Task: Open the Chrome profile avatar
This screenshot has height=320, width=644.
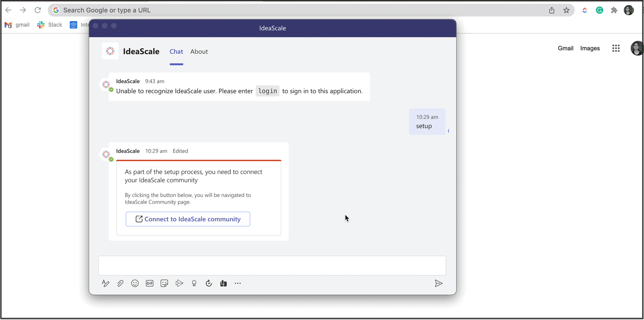Action: (629, 10)
